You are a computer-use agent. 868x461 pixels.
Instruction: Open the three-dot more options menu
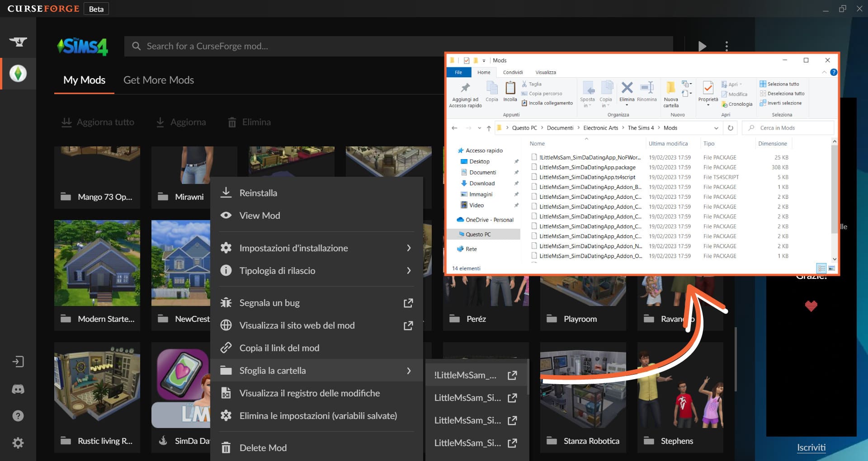pos(726,46)
